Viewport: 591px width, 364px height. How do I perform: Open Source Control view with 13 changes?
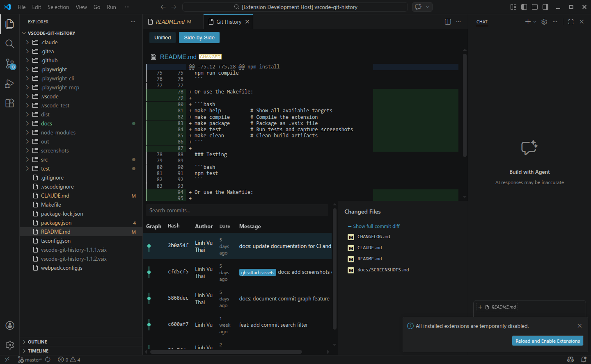coord(10,64)
